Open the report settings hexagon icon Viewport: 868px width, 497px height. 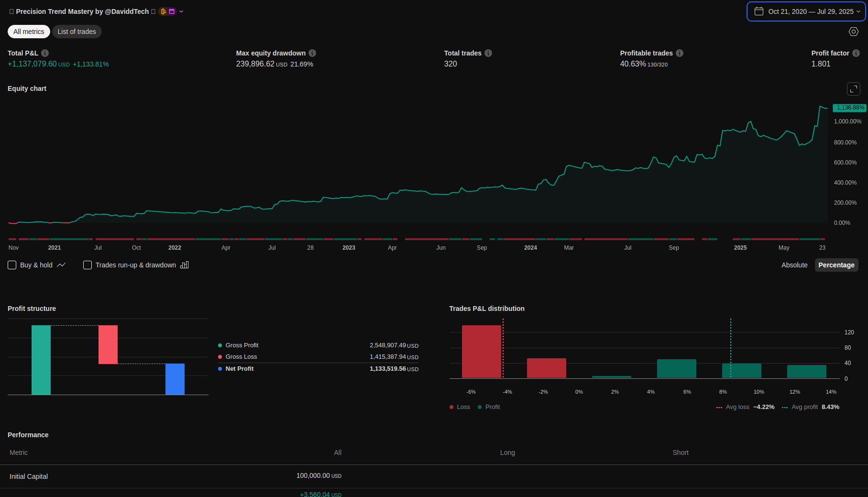853,32
